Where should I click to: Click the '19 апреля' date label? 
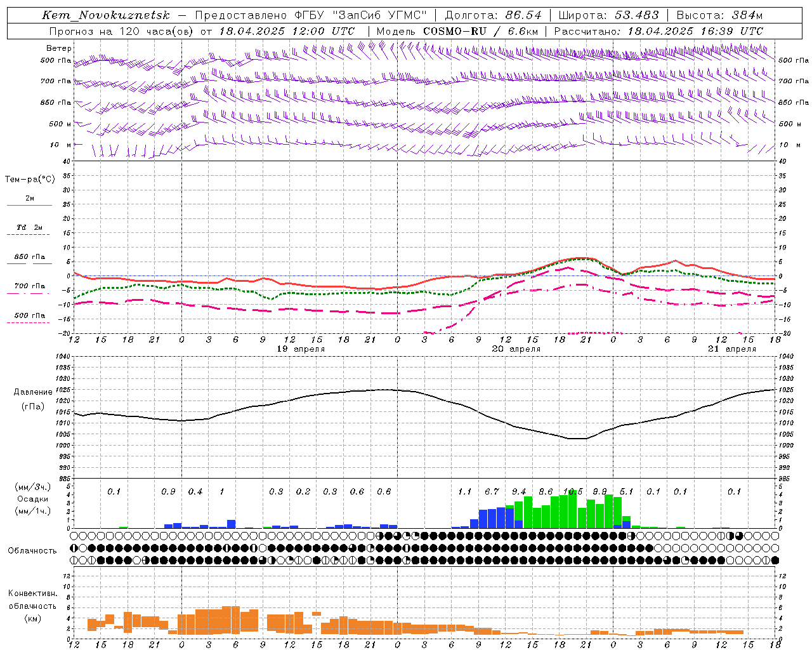click(301, 348)
